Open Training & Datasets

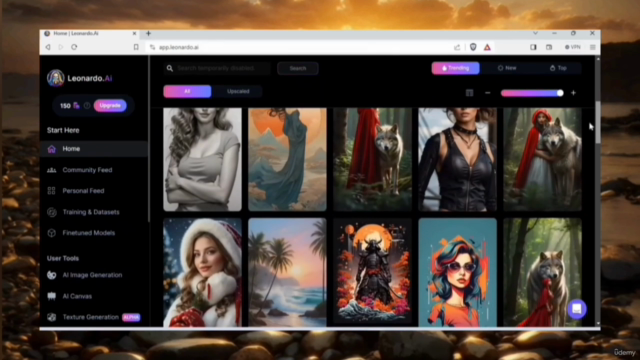coord(91,212)
